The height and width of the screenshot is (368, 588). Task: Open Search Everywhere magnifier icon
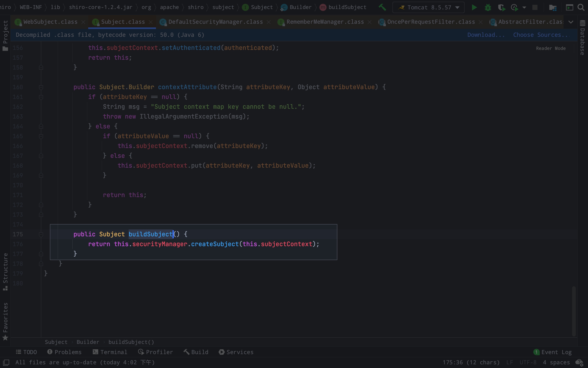pyautogui.click(x=581, y=7)
